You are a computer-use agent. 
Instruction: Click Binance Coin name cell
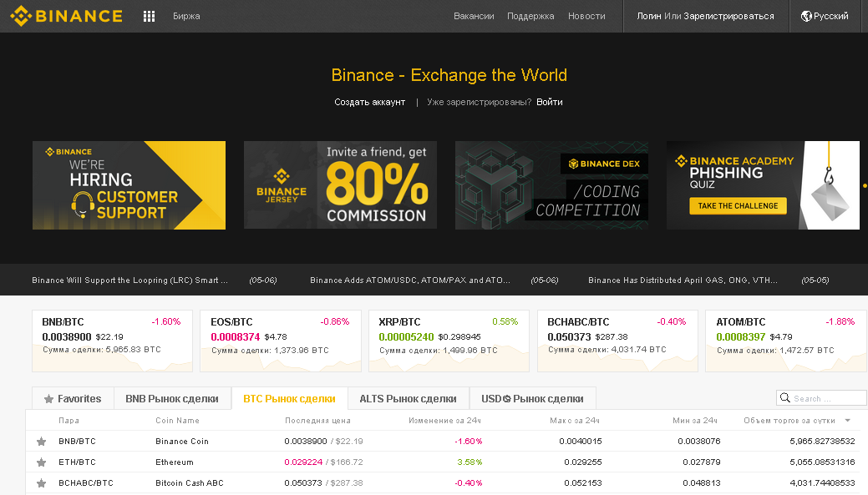coord(182,442)
